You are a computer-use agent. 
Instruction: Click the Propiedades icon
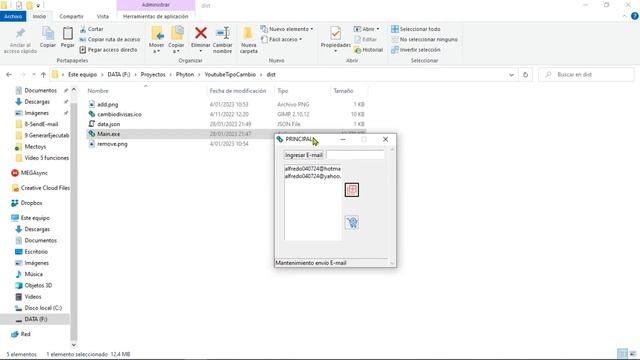tap(336, 33)
